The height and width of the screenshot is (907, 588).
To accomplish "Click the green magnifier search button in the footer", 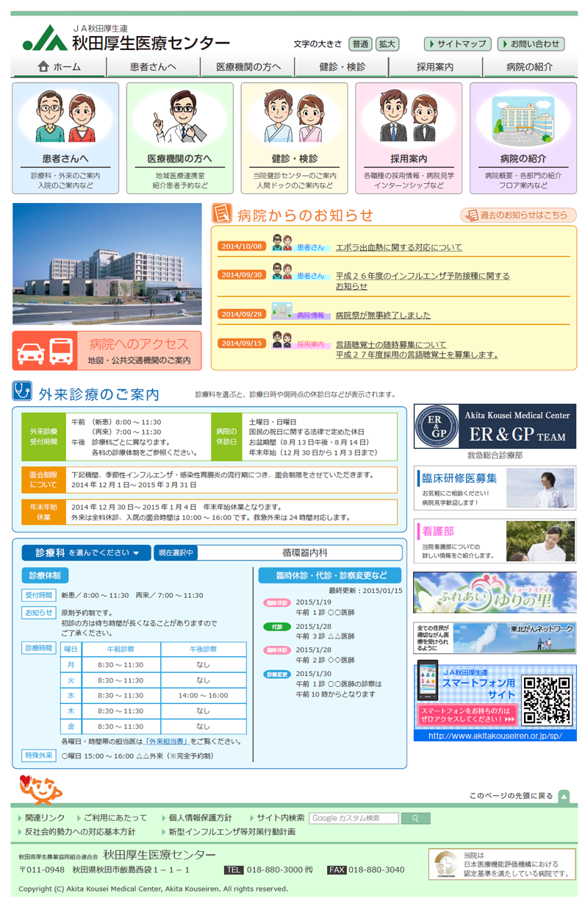I will [416, 818].
